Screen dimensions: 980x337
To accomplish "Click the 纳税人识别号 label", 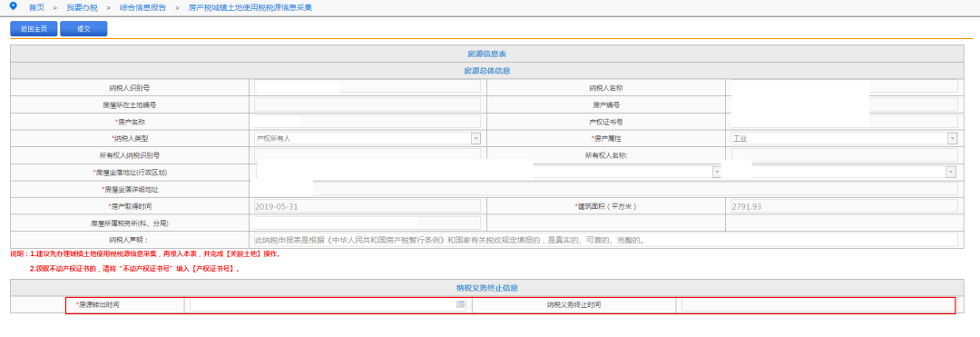I will tap(130, 87).
